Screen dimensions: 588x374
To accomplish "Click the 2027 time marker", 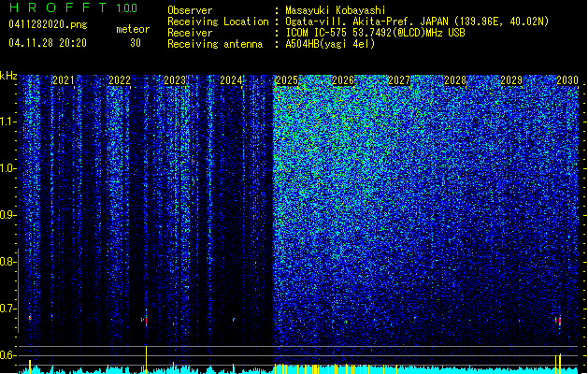I will [399, 80].
